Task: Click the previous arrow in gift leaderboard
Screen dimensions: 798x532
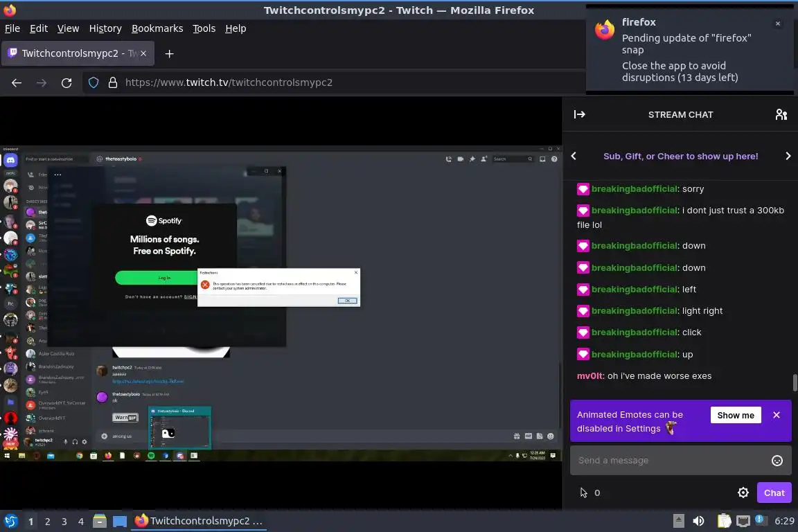Action: [574, 157]
